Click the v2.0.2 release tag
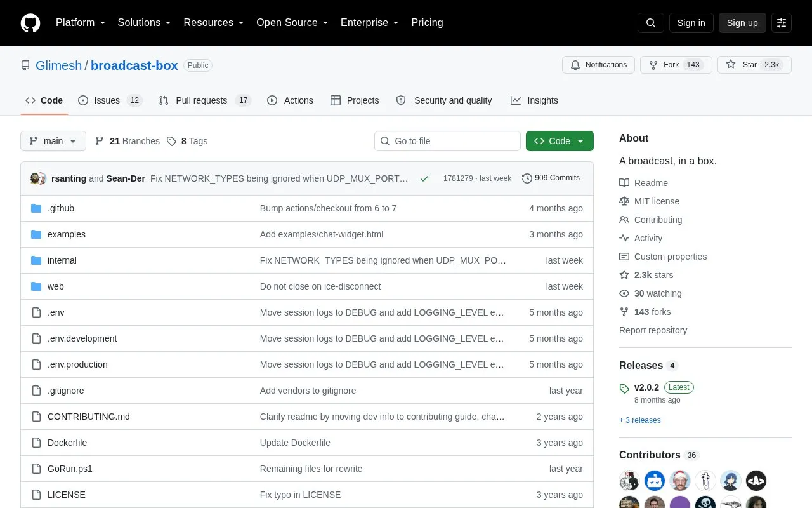The image size is (812, 508). click(x=646, y=387)
